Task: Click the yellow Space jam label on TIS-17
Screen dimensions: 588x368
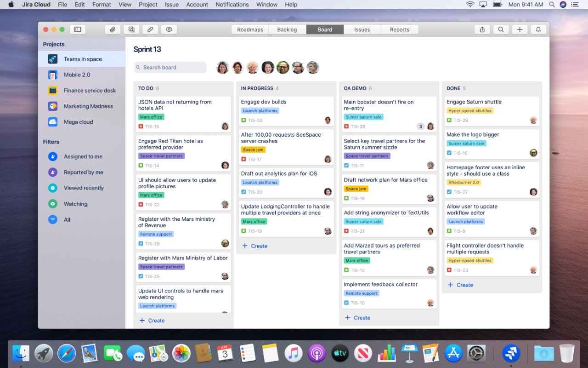Action: [x=254, y=150]
